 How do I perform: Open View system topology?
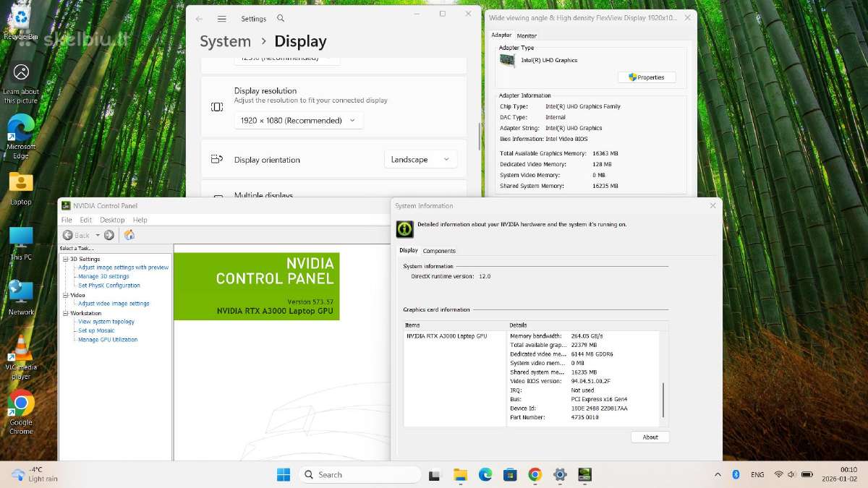pos(106,322)
